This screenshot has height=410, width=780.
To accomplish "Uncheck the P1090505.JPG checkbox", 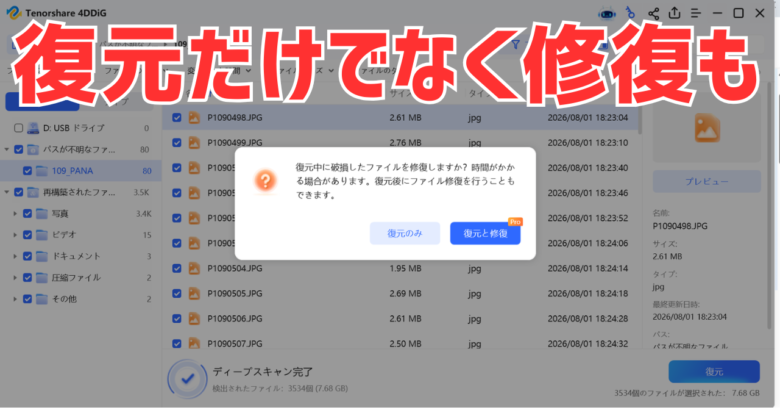I will click(x=177, y=294).
